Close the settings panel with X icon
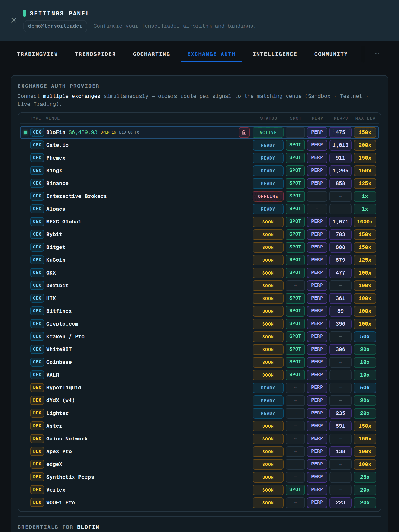 click(14, 20)
